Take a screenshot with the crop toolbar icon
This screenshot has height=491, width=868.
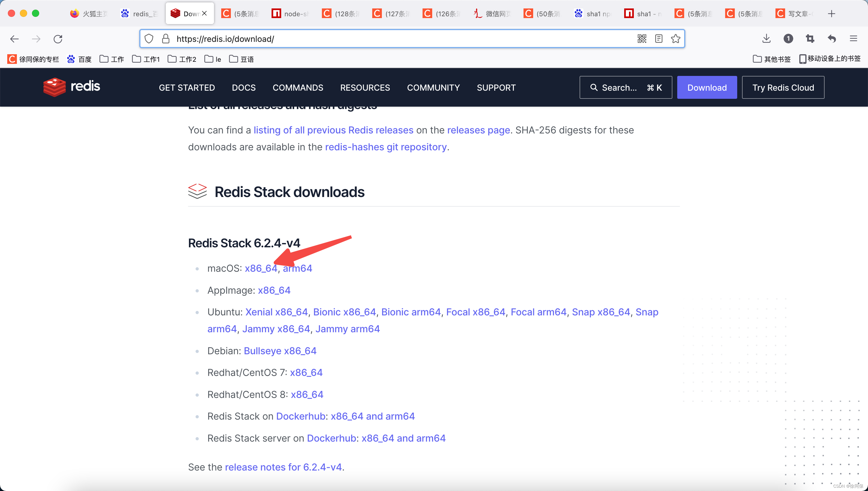pyautogui.click(x=810, y=39)
